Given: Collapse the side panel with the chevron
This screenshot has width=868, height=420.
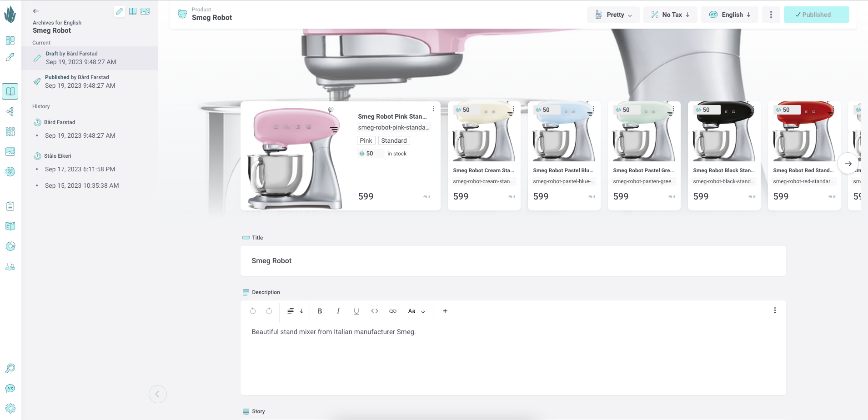Looking at the screenshot, I should [x=157, y=394].
